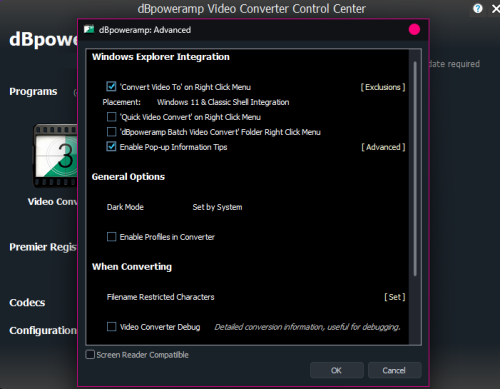Uncheck 'Convert Video To' on Right Click Menu

click(111, 87)
